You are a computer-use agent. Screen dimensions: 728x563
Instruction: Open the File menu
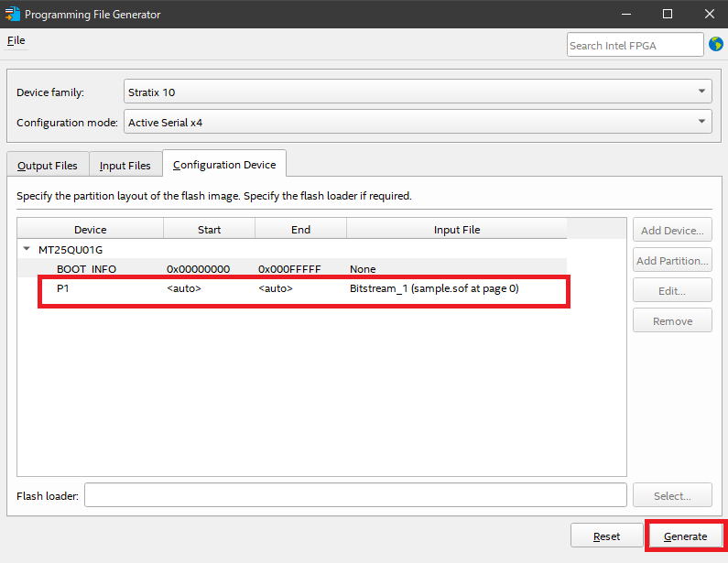click(x=16, y=40)
